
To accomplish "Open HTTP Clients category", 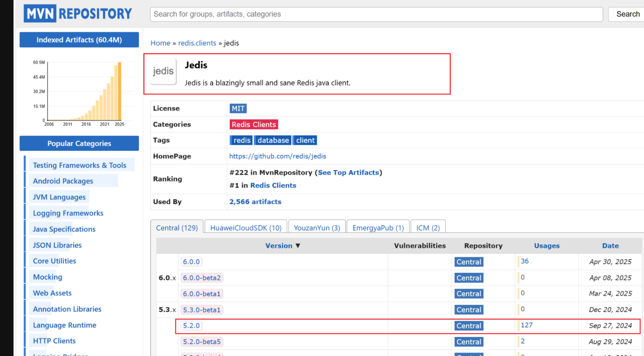I will 54,341.
